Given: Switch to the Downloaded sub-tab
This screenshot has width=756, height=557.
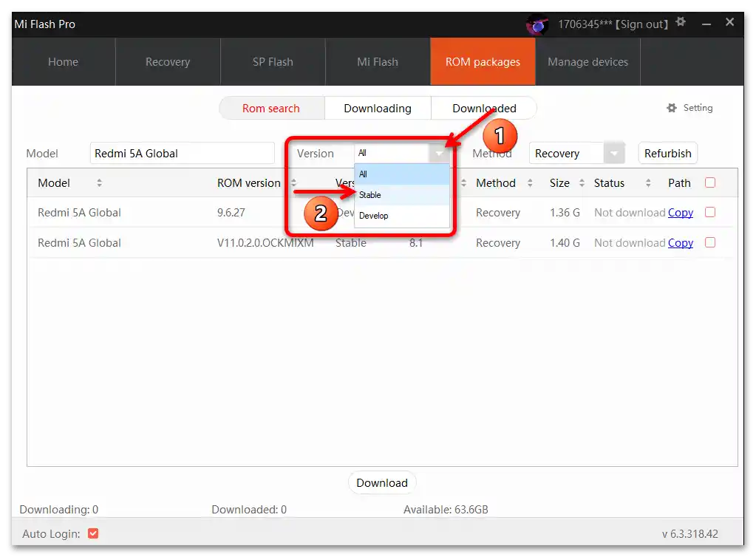Looking at the screenshot, I should (x=484, y=108).
